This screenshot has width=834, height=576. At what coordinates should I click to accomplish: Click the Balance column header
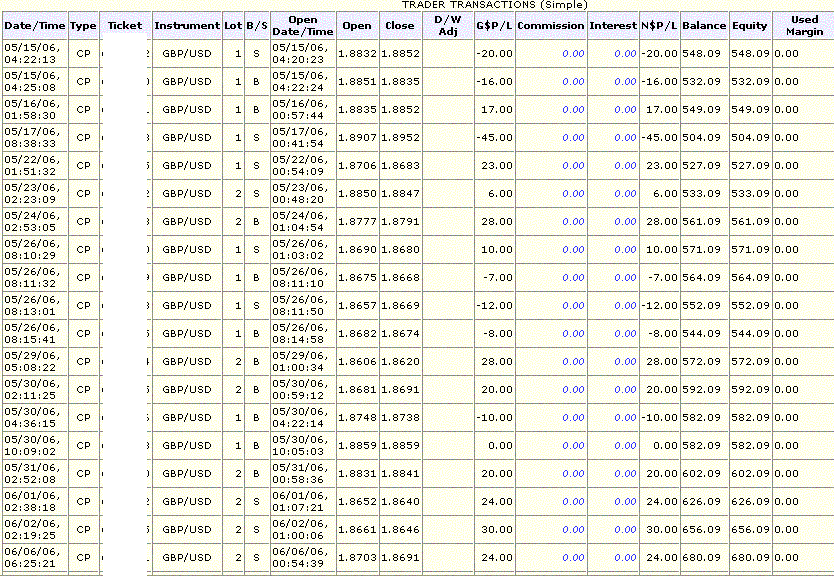pyautogui.click(x=704, y=25)
